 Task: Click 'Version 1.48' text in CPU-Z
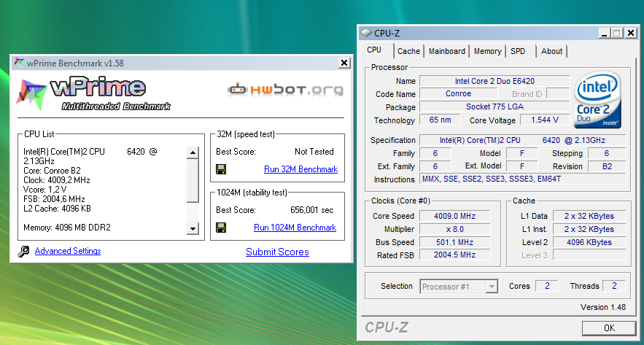pos(603,307)
